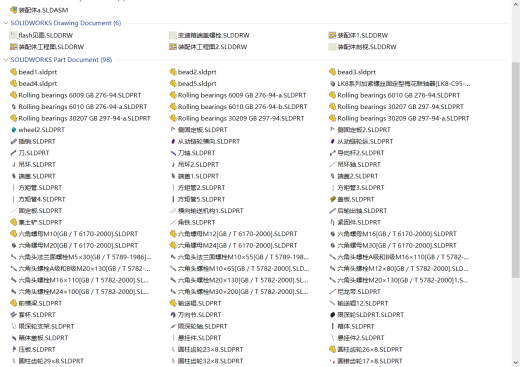Click the icon of Rolling bearings 6010 GB 276-94-a.SLDPRT

[14, 107]
